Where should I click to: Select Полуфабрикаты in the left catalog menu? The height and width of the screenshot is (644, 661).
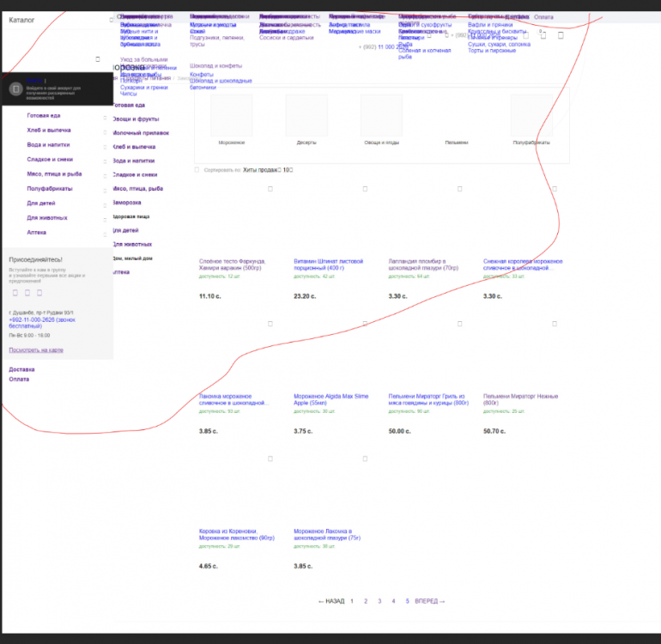click(x=49, y=189)
